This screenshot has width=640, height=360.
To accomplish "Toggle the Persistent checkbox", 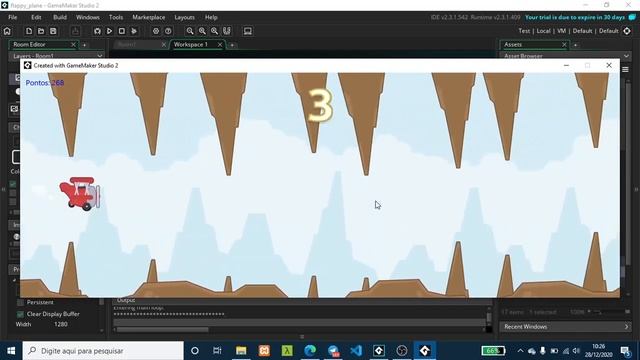I will pos(20,302).
